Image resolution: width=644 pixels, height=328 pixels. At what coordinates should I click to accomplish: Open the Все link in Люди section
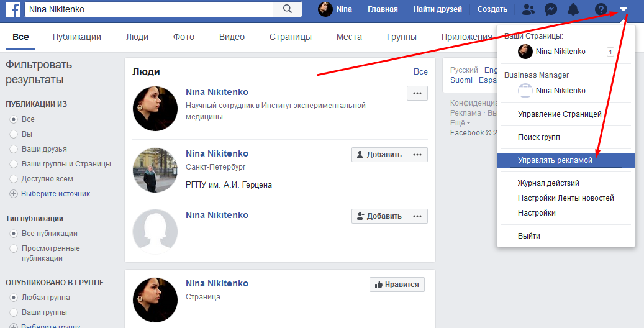click(x=420, y=71)
